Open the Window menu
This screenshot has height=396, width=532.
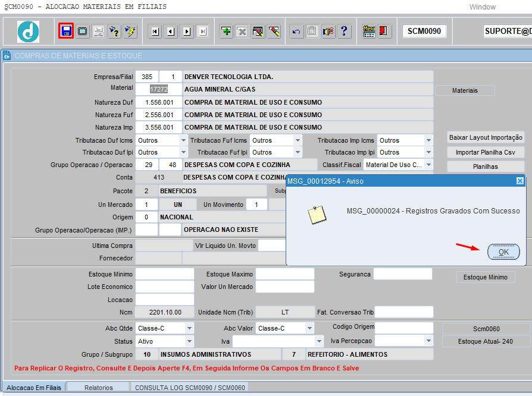pos(482,7)
